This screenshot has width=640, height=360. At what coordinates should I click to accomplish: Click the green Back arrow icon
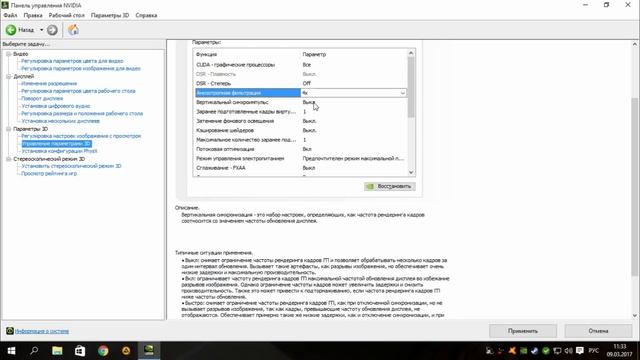[x=11, y=30]
